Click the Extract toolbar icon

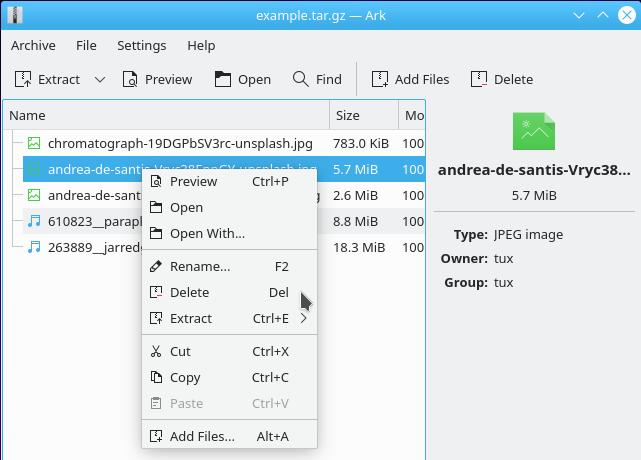click(x=24, y=79)
